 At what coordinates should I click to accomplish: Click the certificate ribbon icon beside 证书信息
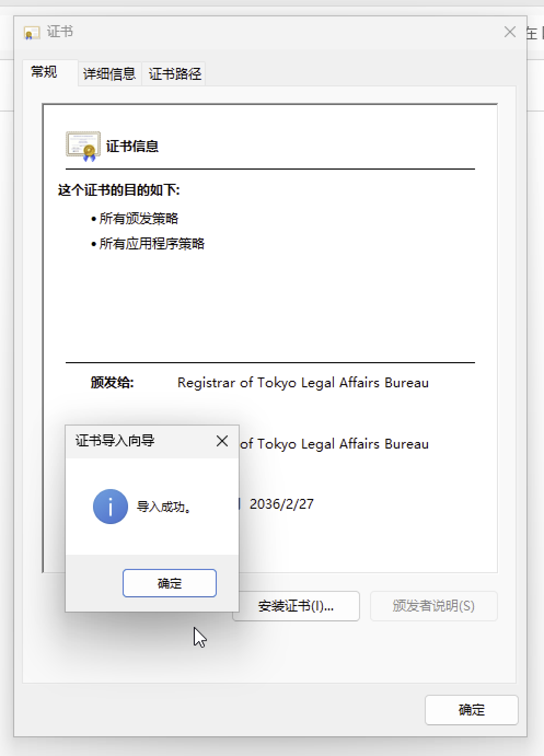[x=83, y=146]
